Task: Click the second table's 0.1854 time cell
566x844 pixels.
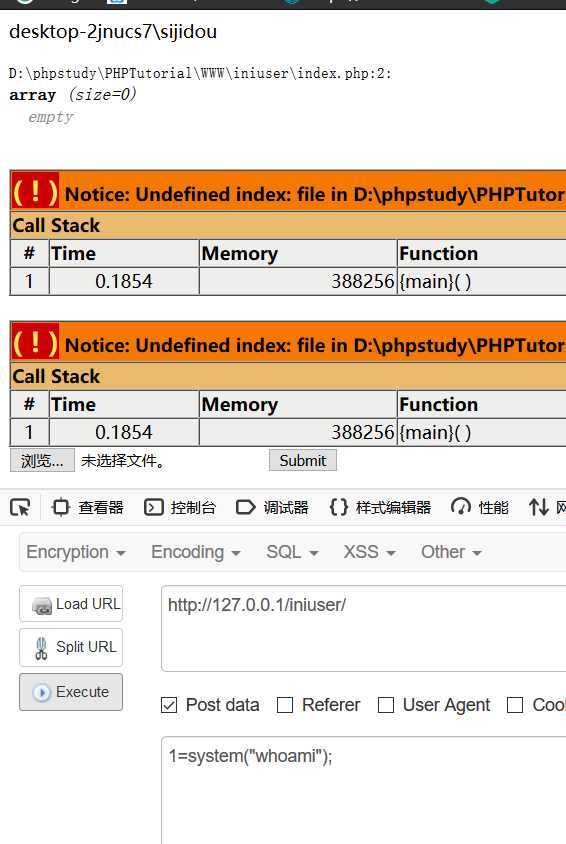Action: [124, 432]
